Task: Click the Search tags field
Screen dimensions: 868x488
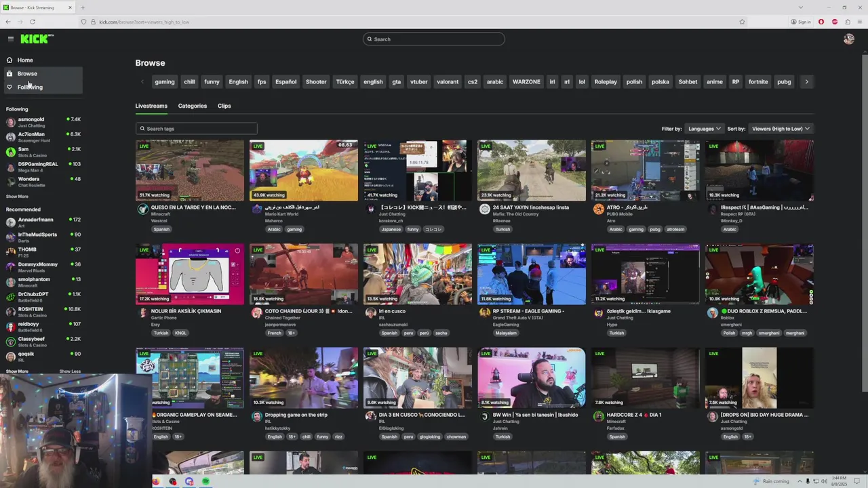Action: pos(197,129)
